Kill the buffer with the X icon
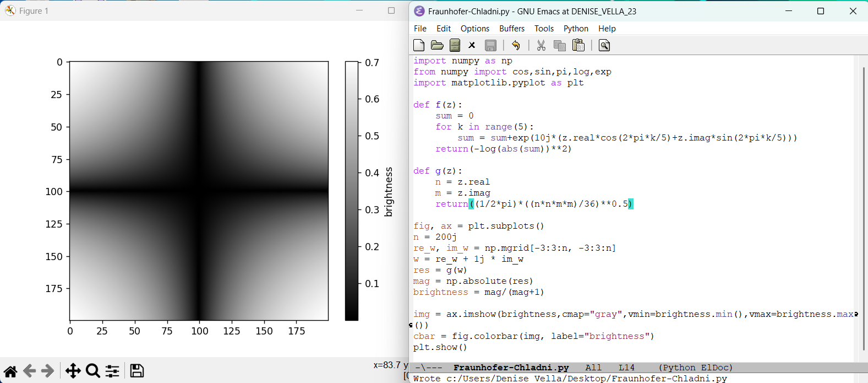The width and height of the screenshot is (868, 383). [x=472, y=45]
